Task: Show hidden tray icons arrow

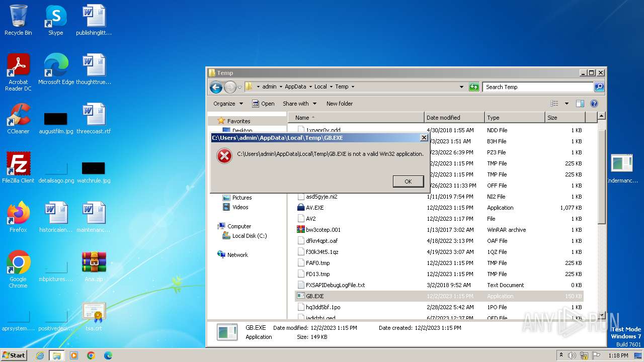Action: point(561,355)
